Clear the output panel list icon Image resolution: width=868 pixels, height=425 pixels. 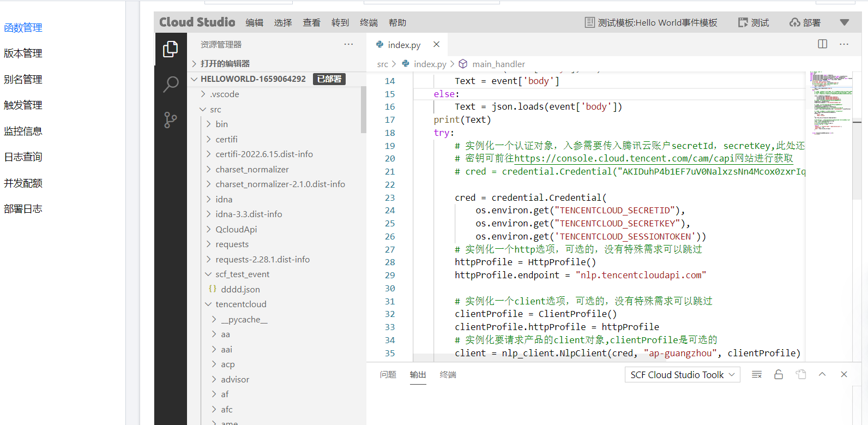757,374
